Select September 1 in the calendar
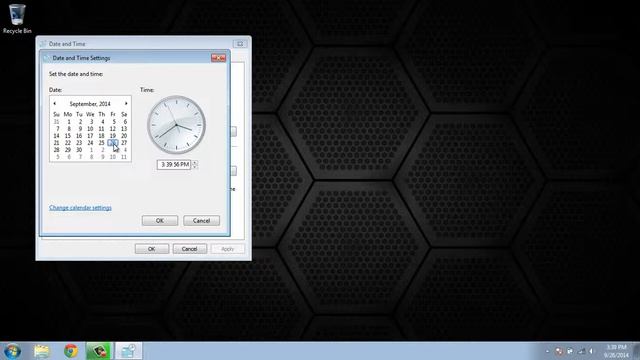The width and height of the screenshot is (640, 360). pos(69,122)
